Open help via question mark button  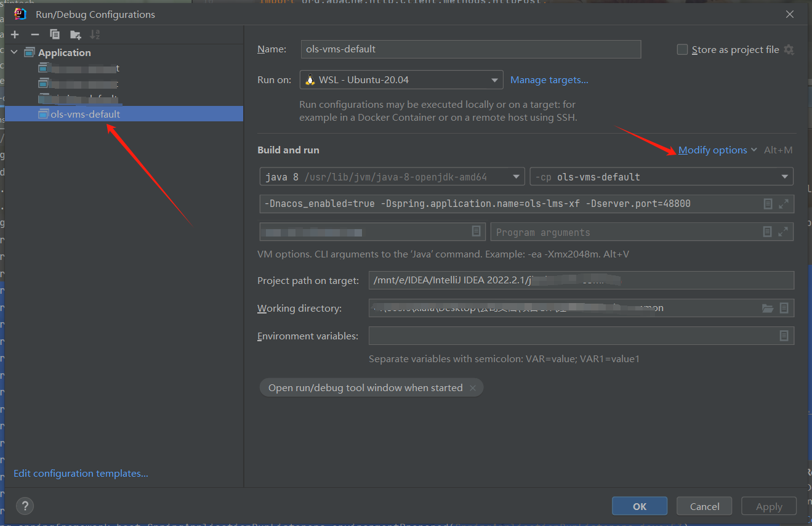coord(25,506)
